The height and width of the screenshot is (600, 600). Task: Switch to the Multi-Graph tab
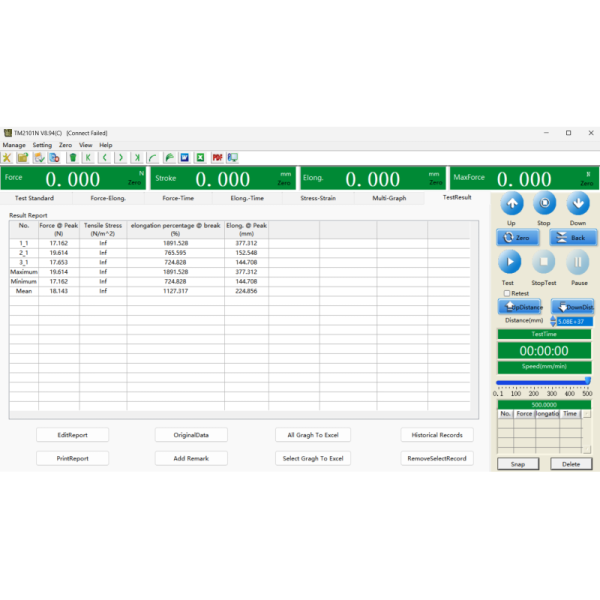click(389, 198)
